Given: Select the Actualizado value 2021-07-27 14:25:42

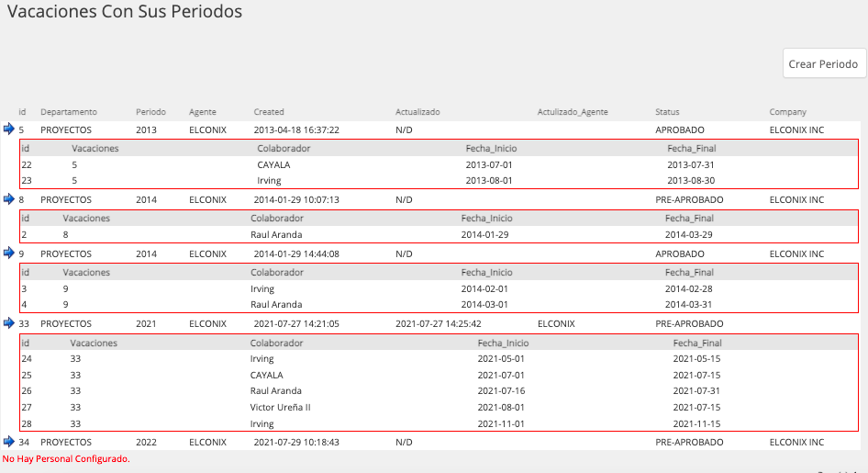Looking at the screenshot, I should pos(439,323).
